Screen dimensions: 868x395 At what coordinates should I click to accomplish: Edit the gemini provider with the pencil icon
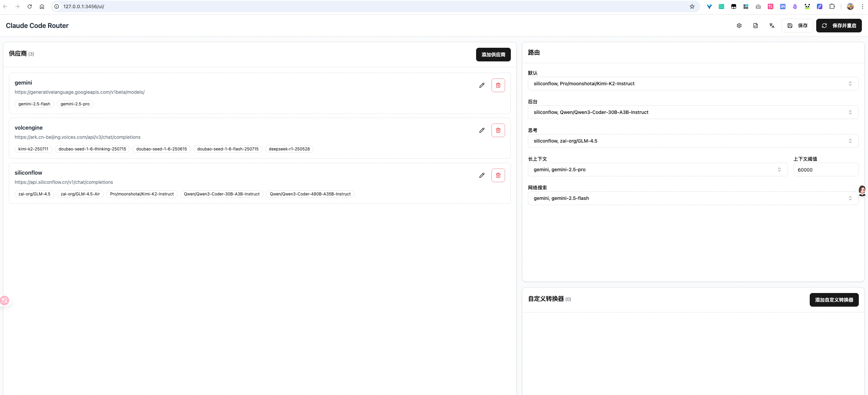coord(482,85)
